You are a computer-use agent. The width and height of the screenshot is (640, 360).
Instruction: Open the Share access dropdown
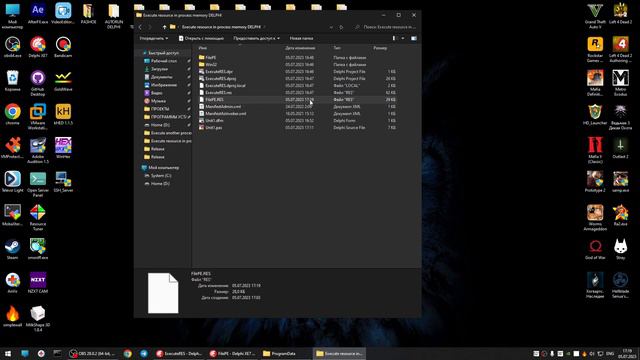(x=256, y=38)
